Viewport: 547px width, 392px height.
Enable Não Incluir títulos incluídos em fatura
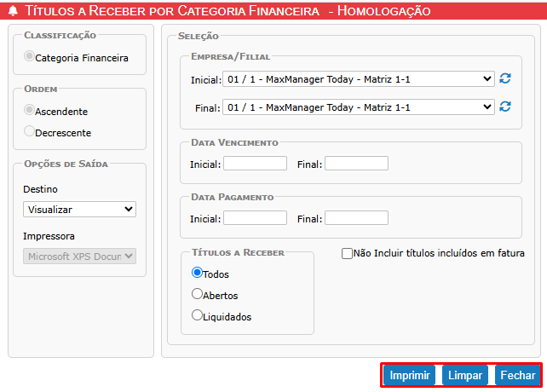click(347, 253)
